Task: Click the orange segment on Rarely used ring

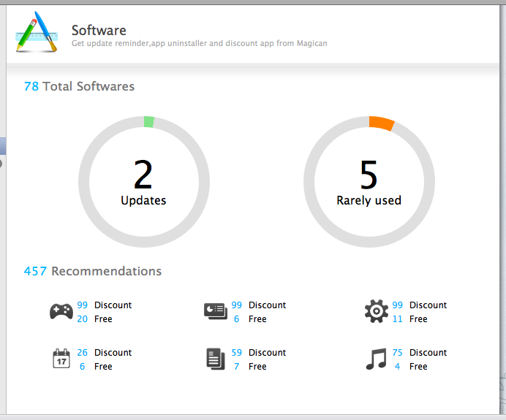Action: [382, 123]
